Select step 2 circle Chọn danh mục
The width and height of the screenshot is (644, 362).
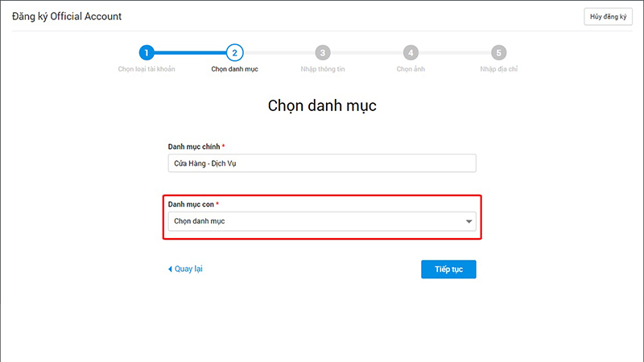[x=234, y=52]
